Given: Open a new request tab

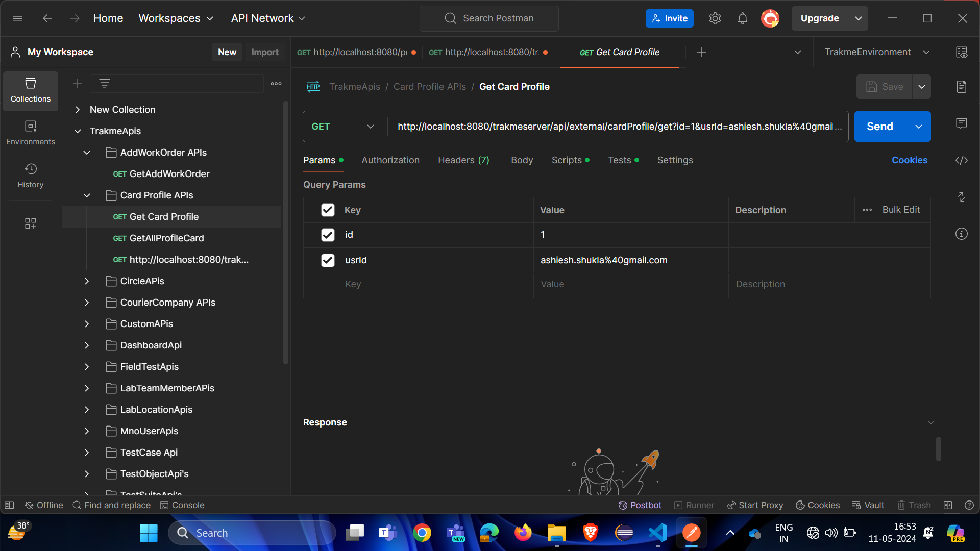Looking at the screenshot, I should point(701,52).
